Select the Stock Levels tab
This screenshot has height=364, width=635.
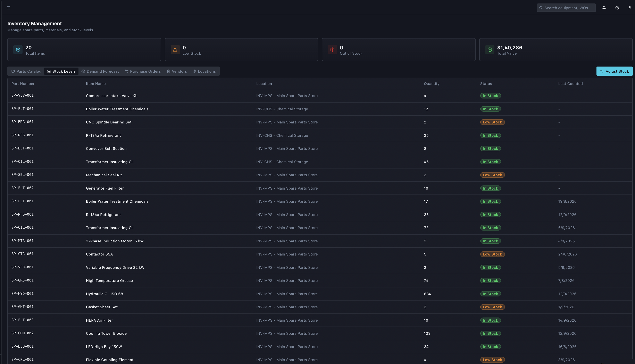point(61,71)
